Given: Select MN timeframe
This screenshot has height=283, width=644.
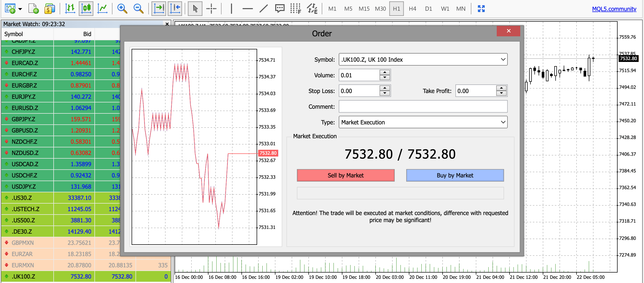Looking at the screenshot, I should point(461,9).
